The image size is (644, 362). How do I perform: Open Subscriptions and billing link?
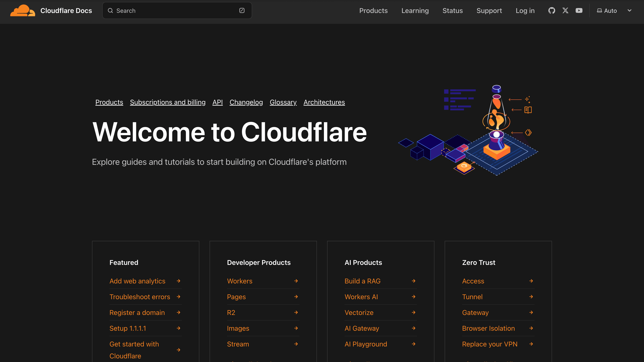pos(168,102)
